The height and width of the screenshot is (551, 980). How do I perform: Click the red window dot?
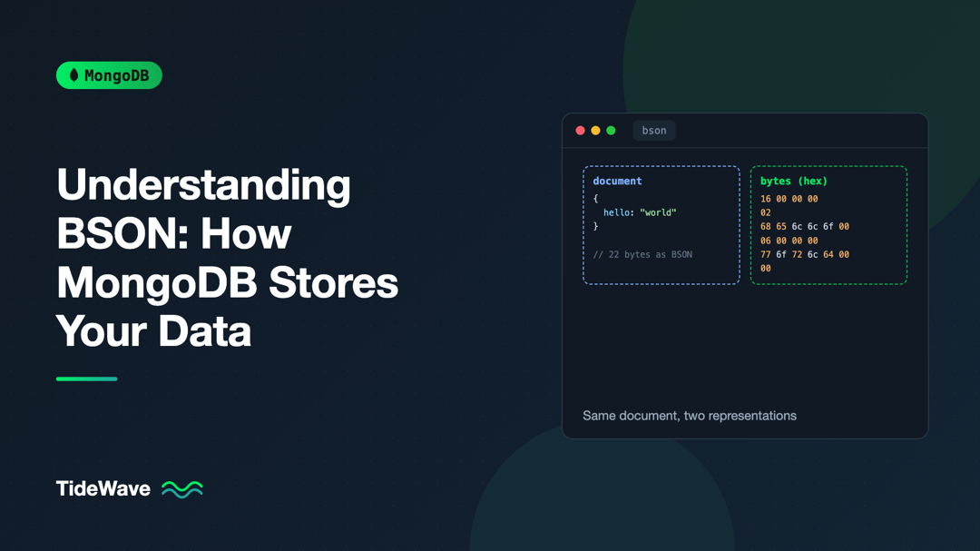point(580,131)
